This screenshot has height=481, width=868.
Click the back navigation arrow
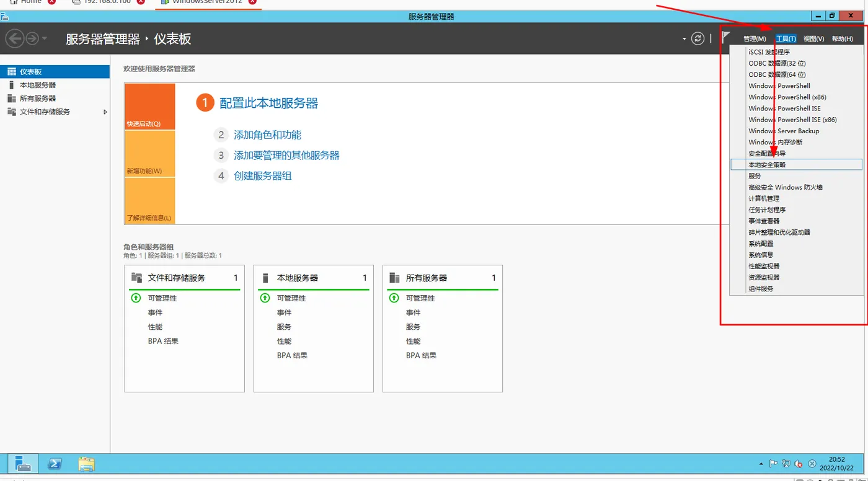[x=15, y=38]
